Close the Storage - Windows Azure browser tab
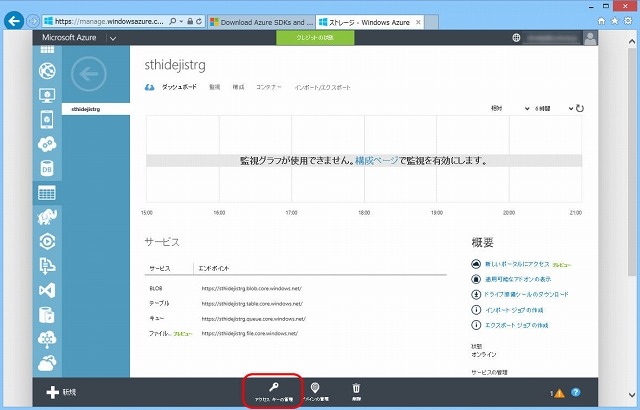The width and height of the screenshot is (640, 410). [418, 22]
